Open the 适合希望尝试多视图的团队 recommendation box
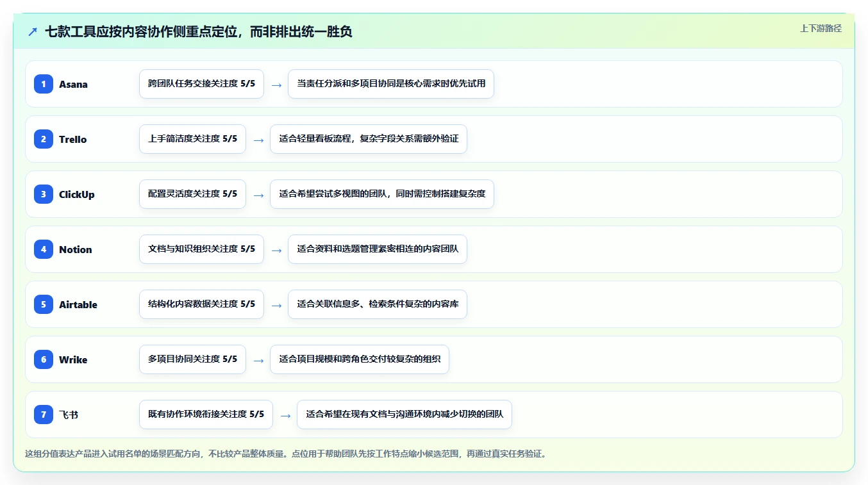The width and height of the screenshot is (868, 485). (x=382, y=194)
